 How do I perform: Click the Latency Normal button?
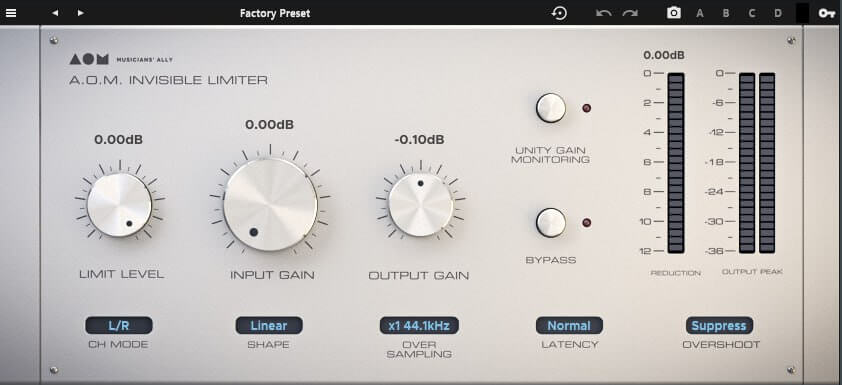[x=569, y=325]
